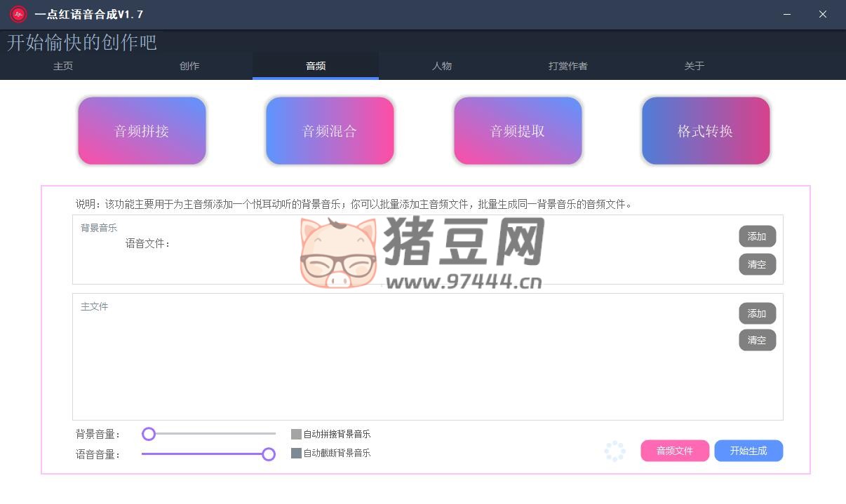The width and height of the screenshot is (846, 504).
Task: Enable 自动拼接背景音乐 checkbox
Action: tap(296, 434)
